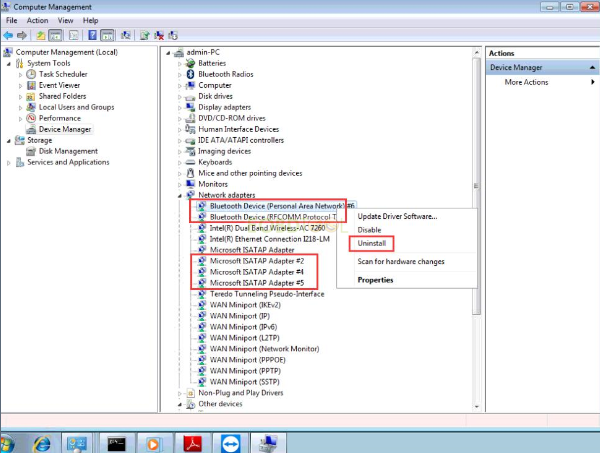Expand the Shared Folders node arrow

(x=20, y=97)
